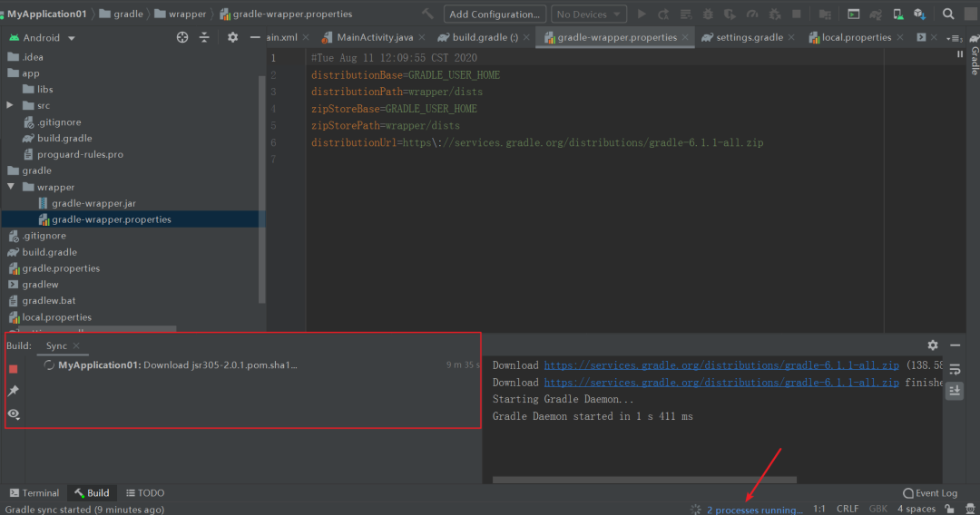
Task: Expand the src folder
Action: 10,105
